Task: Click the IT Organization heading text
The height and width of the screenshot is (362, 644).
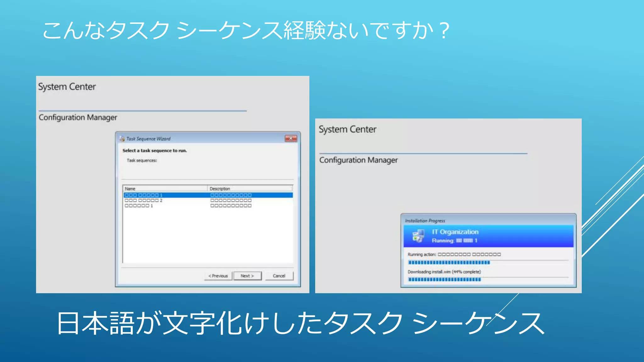Action: point(455,232)
